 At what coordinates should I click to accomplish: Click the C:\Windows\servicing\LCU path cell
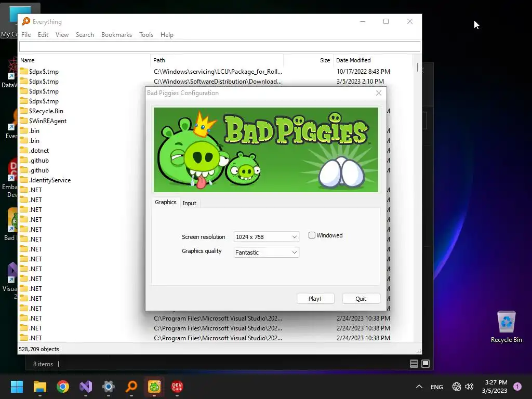click(218, 72)
